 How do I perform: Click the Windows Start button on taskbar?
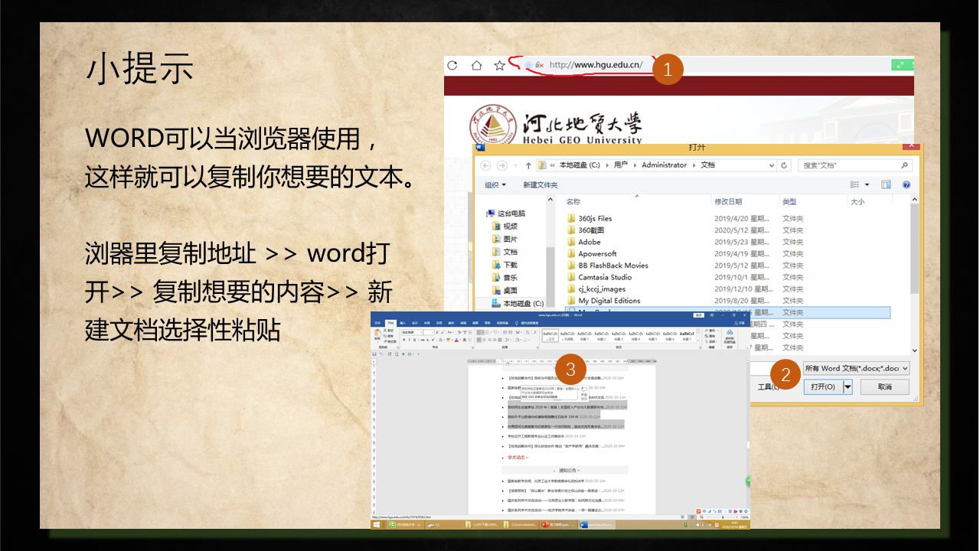coord(377,525)
